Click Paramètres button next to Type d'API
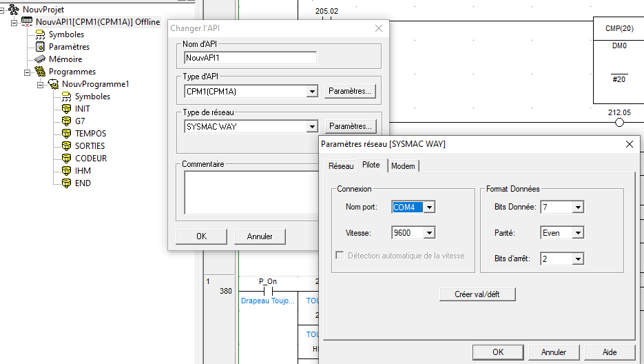This screenshot has width=644, height=364. click(x=350, y=91)
